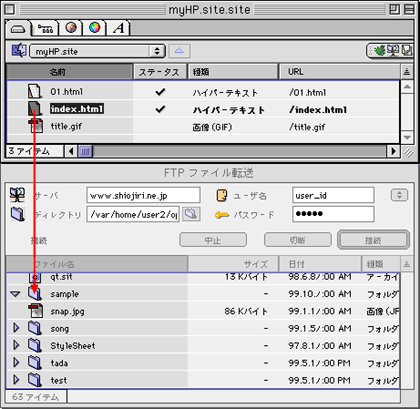Open the Colors tab with palette icon

[94, 28]
